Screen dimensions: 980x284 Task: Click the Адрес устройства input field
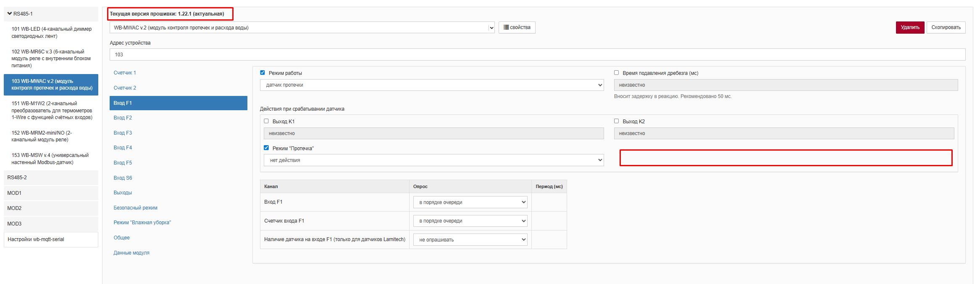pyautogui.click(x=537, y=55)
